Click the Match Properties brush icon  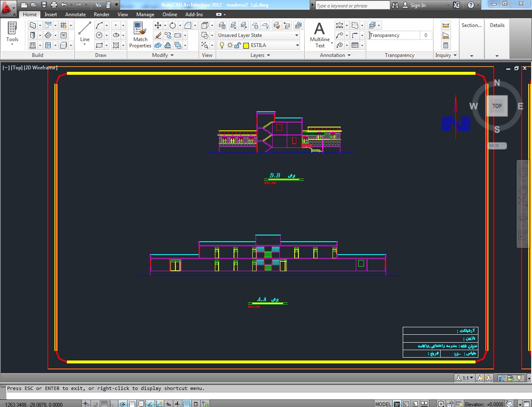point(140,29)
